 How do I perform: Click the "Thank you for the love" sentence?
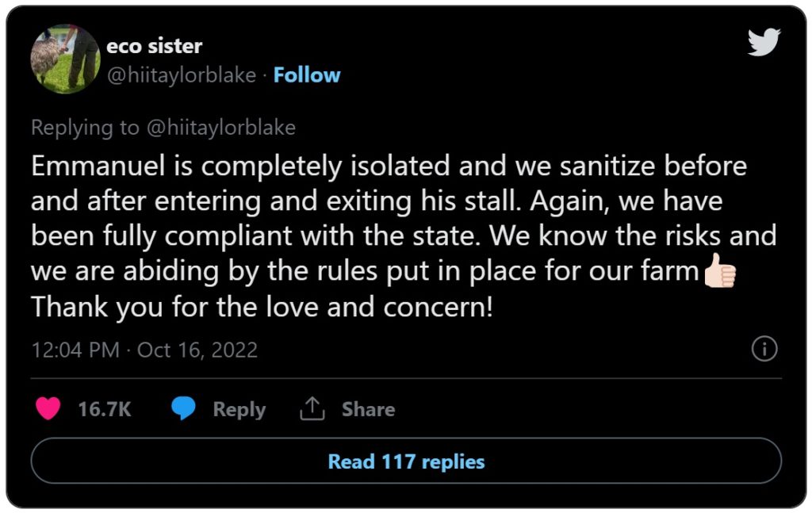262,307
